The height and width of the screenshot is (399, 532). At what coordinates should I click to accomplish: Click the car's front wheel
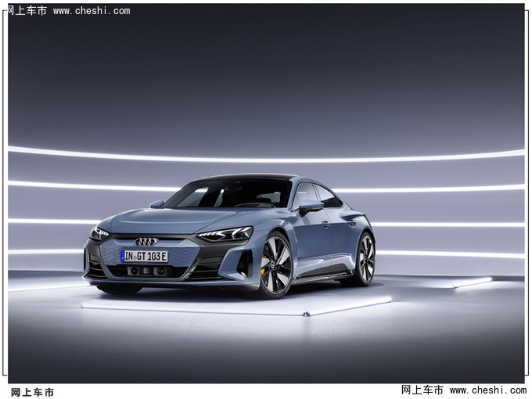coord(275,265)
